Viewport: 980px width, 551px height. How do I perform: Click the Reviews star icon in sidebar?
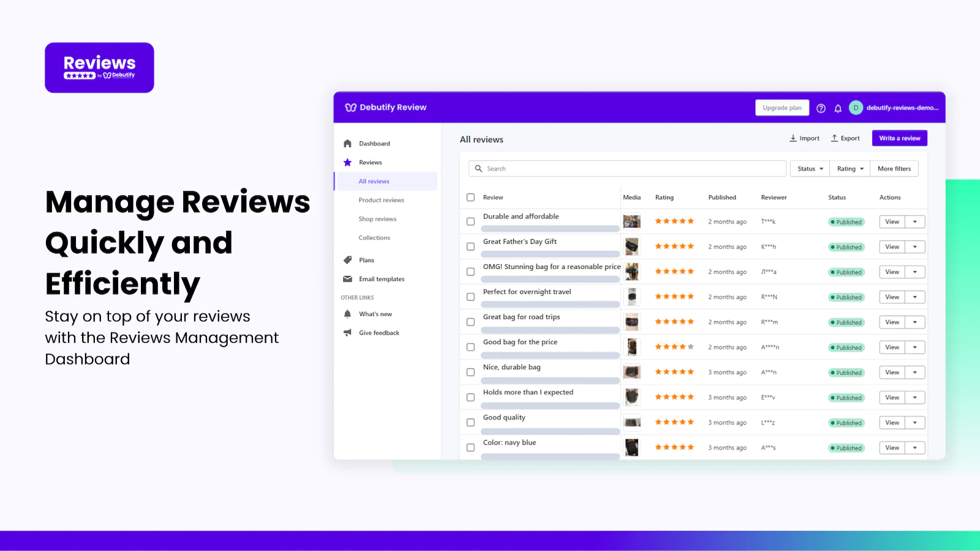[x=347, y=162]
